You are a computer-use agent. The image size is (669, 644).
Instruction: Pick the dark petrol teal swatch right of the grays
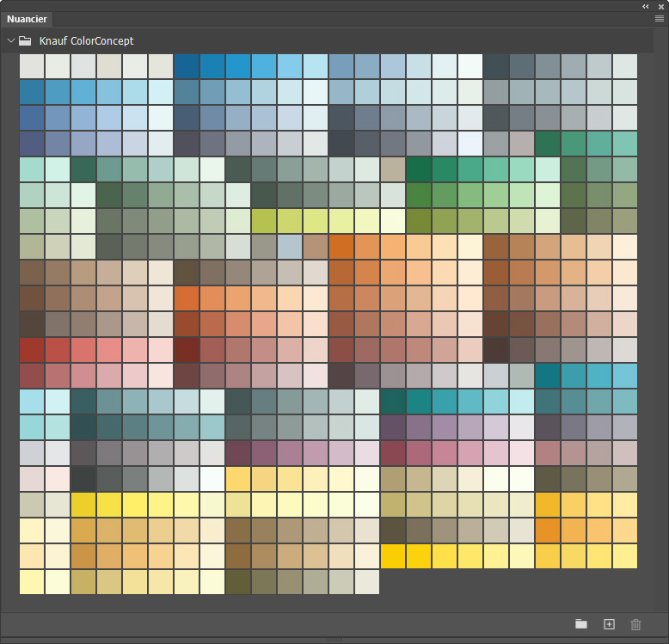[548, 376]
